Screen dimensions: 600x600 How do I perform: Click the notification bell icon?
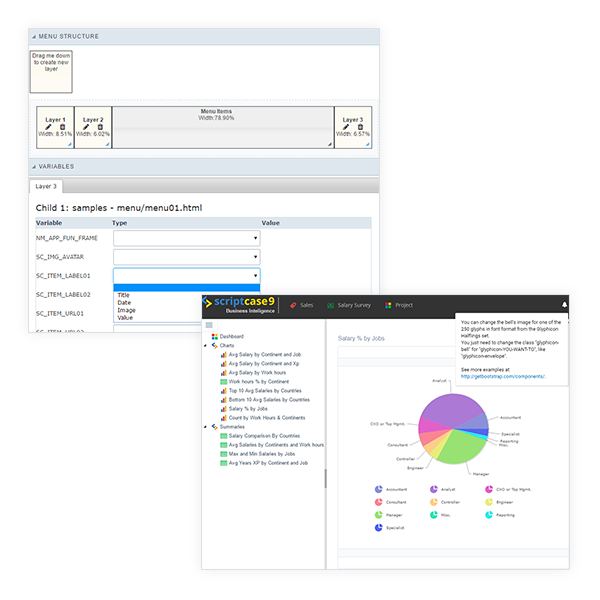click(564, 305)
